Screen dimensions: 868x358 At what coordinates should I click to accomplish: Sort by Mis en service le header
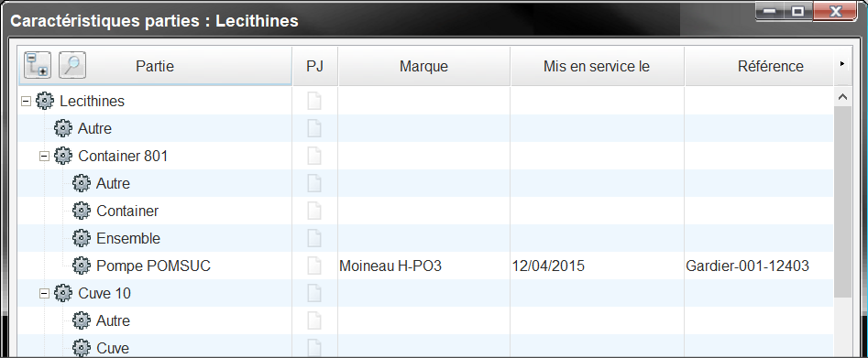597,67
